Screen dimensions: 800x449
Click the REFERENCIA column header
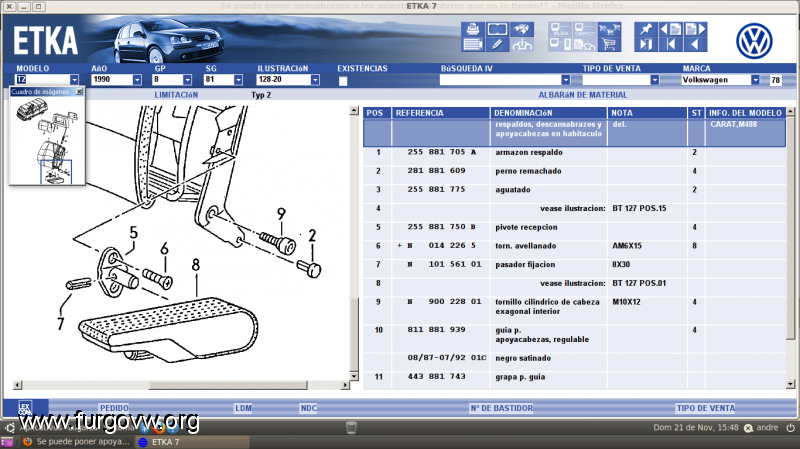(x=441, y=113)
